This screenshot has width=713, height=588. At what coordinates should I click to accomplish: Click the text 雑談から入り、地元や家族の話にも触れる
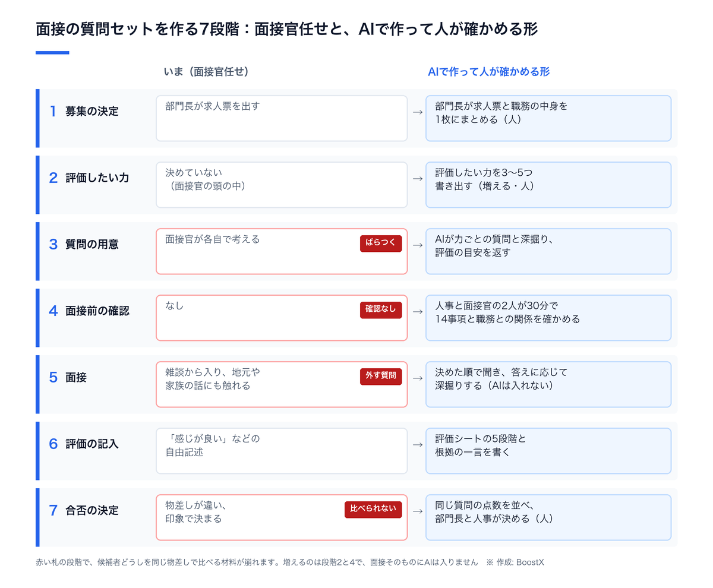tap(213, 379)
